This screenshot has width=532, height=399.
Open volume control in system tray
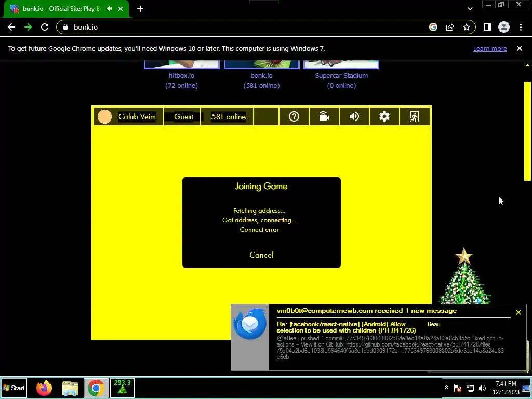click(482, 388)
